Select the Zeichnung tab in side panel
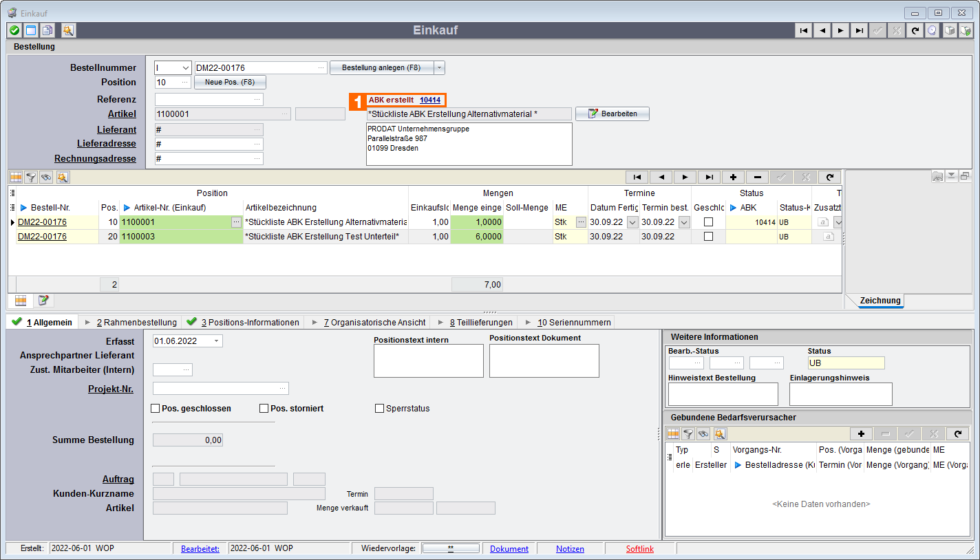The width and height of the screenshot is (980, 560). 880,301
